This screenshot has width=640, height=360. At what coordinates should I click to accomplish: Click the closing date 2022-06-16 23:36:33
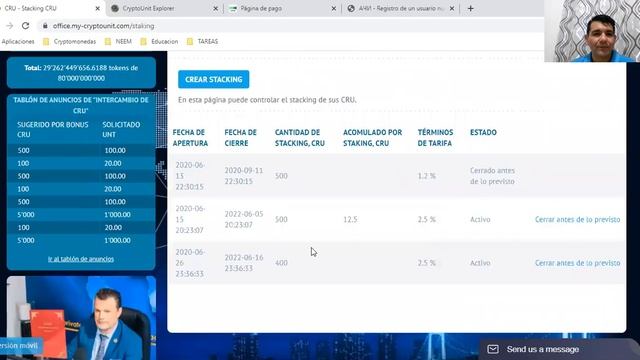pos(244,263)
